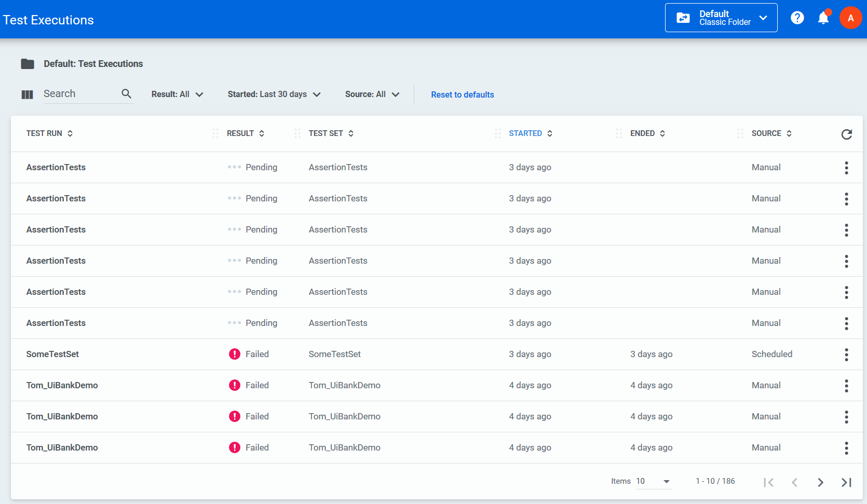867x504 pixels.
Task: Open more actions for SomeTestSet row
Action: (846, 355)
